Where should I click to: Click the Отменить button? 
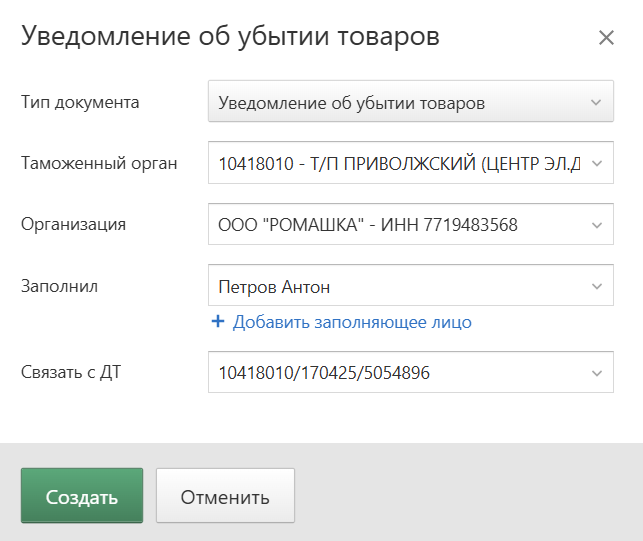pos(225,495)
